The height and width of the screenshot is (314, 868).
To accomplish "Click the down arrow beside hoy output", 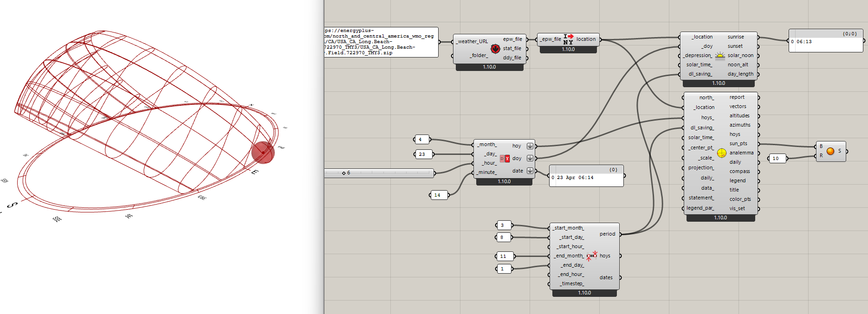I will [530, 146].
